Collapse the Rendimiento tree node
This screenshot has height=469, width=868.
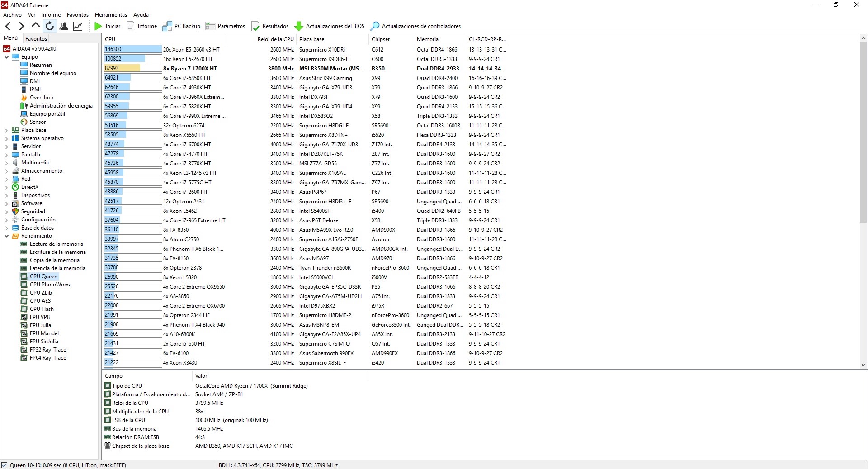coord(7,236)
